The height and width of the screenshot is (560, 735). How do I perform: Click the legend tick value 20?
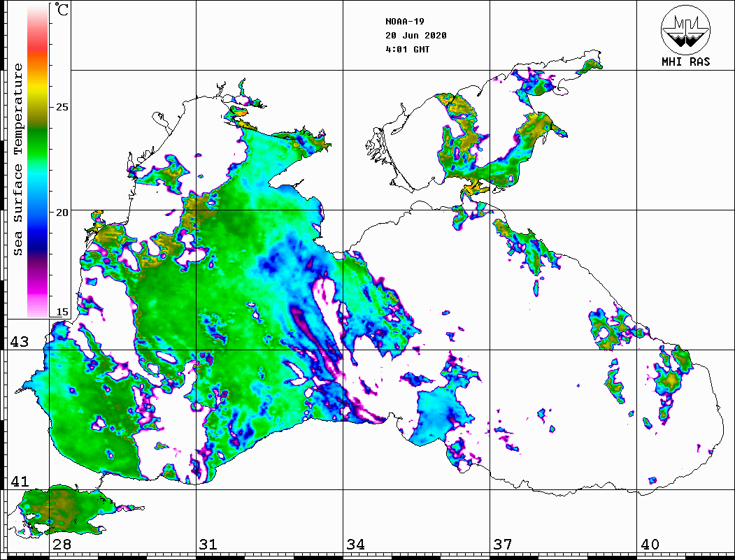pos(62,213)
